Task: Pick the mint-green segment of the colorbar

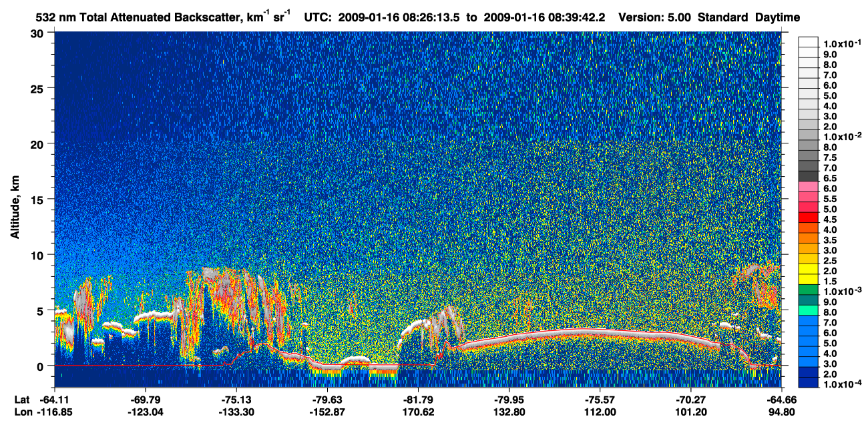Action: coord(808,310)
